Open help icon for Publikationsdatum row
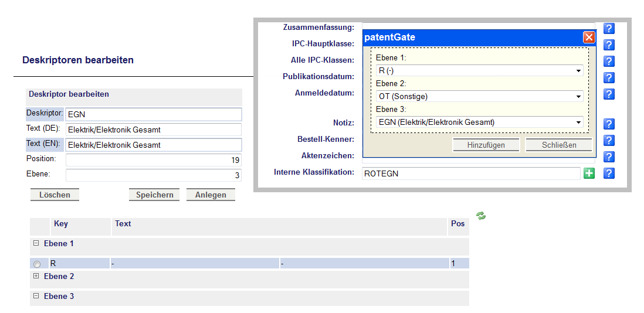The image size is (644, 313). [x=609, y=77]
